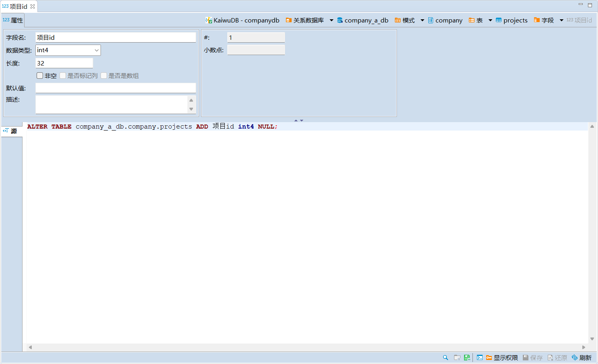Image resolution: width=598 pixels, height=364 pixels.
Task: Click the company schema breadcrumb link
Action: click(445, 20)
